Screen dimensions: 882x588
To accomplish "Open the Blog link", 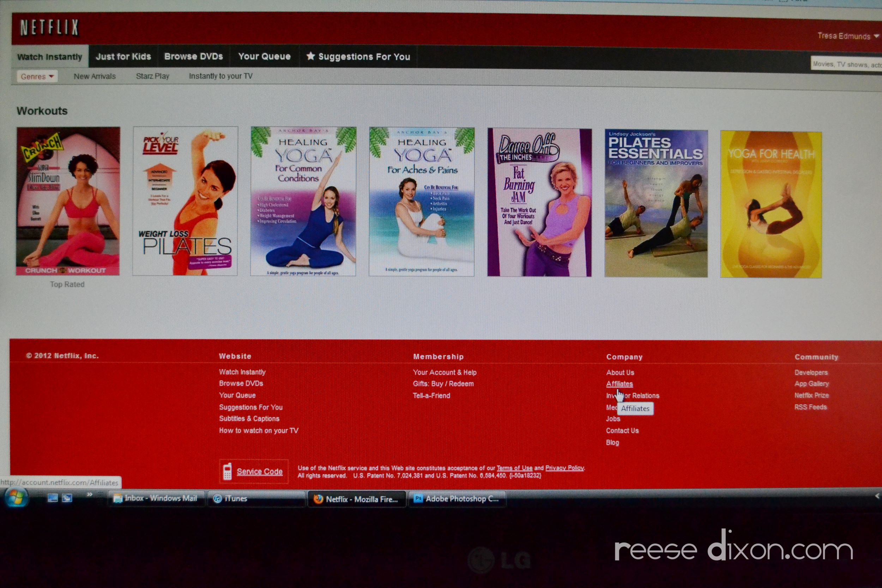I will pyautogui.click(x=613, y=443).
